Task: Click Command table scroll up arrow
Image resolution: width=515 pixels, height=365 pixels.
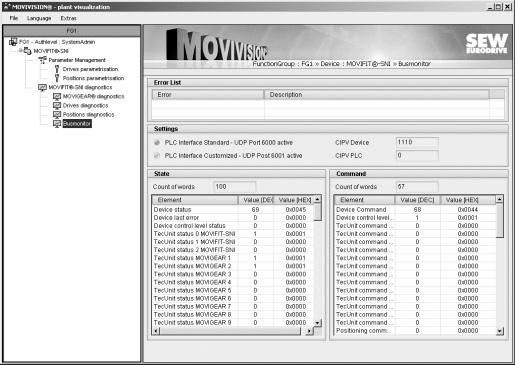Action: tap(500, 199)
